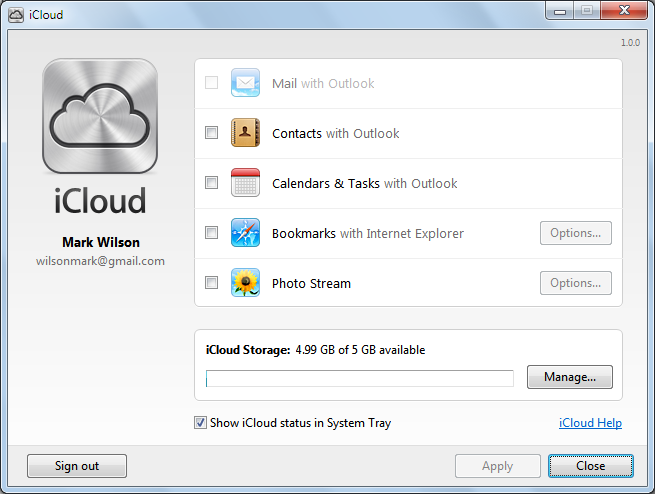Click the Contacts with Outlook label
This screenshot has height=494, width=655.
coord(335,134)
